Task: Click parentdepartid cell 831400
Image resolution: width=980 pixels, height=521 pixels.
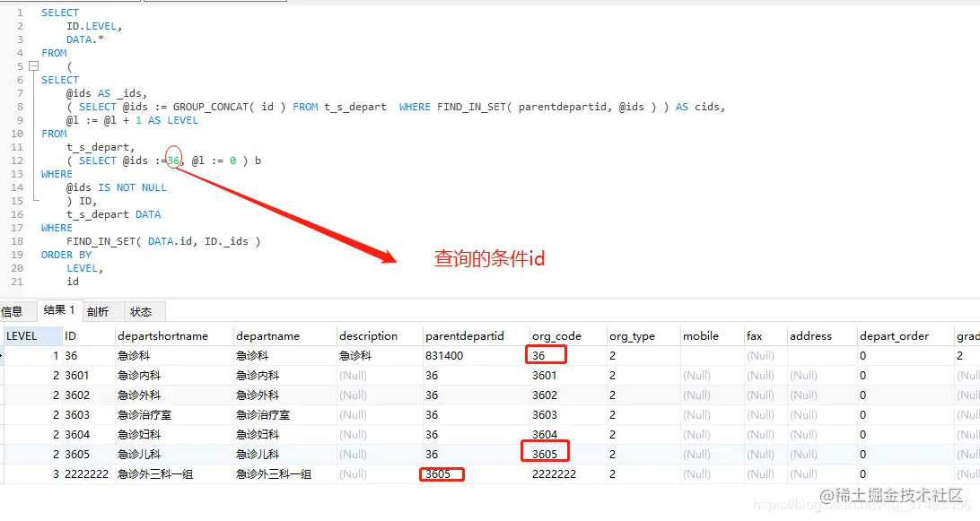Action: point(476,355)
